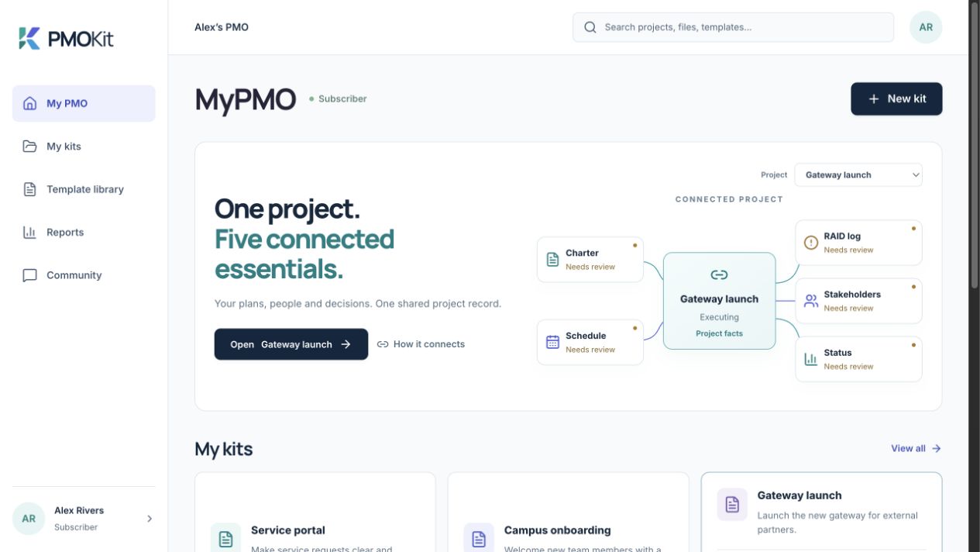Open the RAID log node card
Viewport: 980px width, 552px height.
858,243
